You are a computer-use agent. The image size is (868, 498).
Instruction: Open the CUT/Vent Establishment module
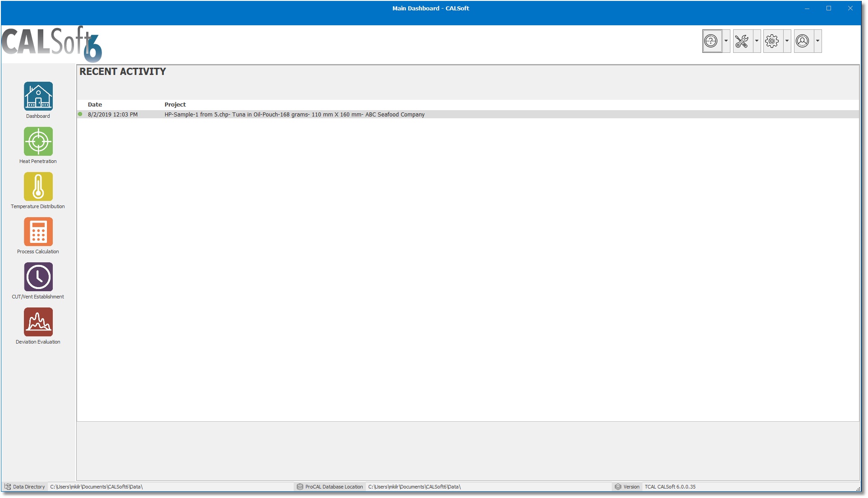pyautogui.click(x=38, y=277)
